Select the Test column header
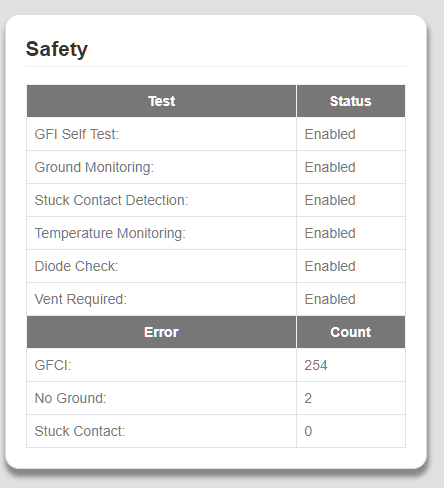Viewport: 444px width, 488px height. click(161, 101)
